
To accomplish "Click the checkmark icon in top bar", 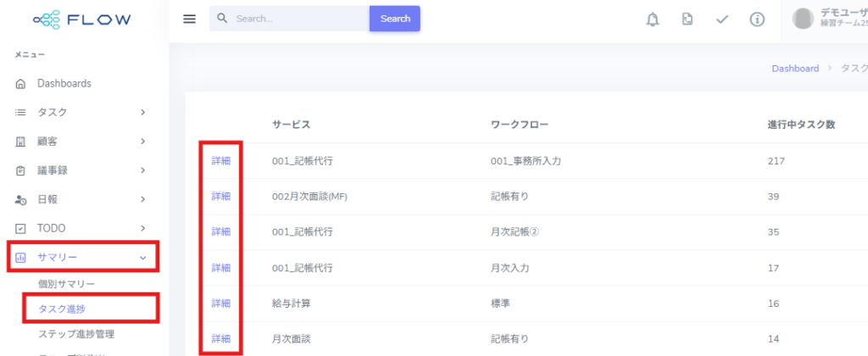I will tap(722, 19).
